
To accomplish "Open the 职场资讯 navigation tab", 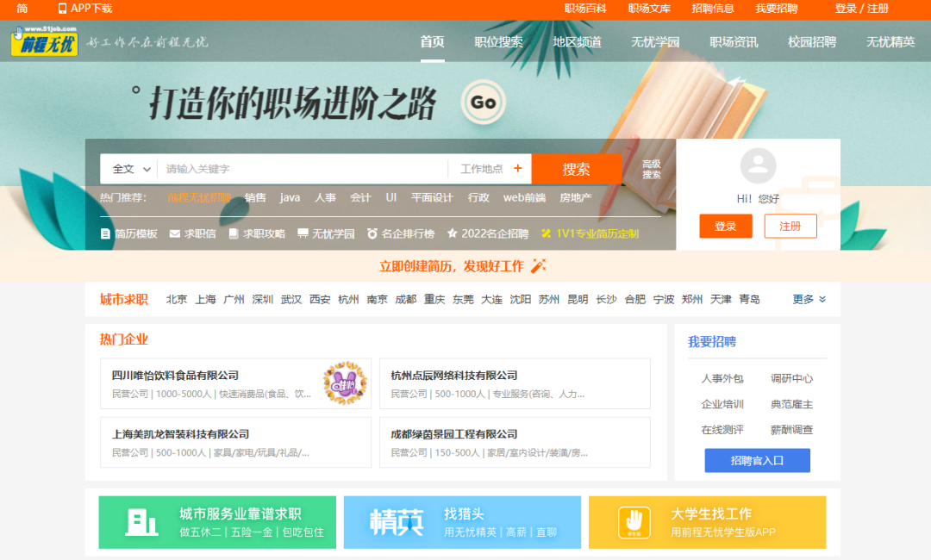I will [x=734, y=41].
